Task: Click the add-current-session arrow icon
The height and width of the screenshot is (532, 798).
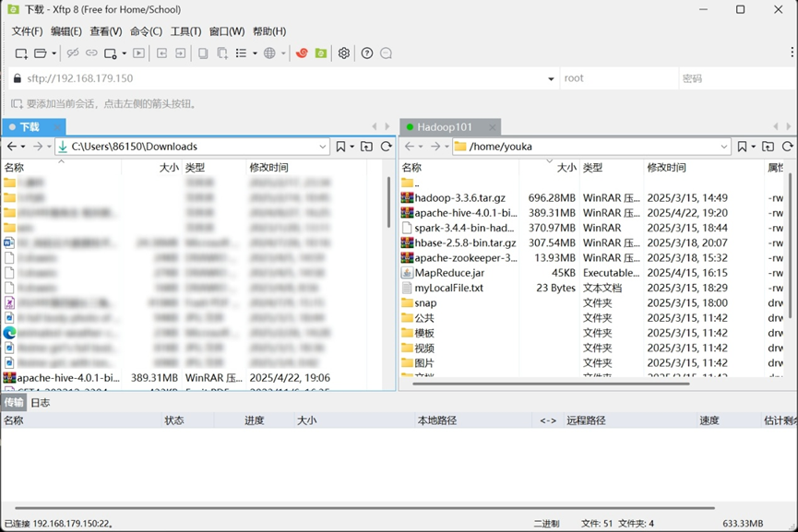Action: pyautogui.click(x=17, y=104)
